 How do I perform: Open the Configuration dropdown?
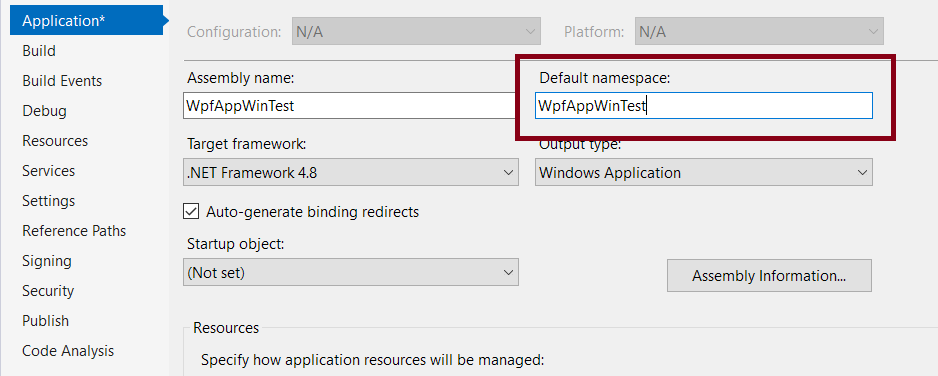tap(416, 32)
